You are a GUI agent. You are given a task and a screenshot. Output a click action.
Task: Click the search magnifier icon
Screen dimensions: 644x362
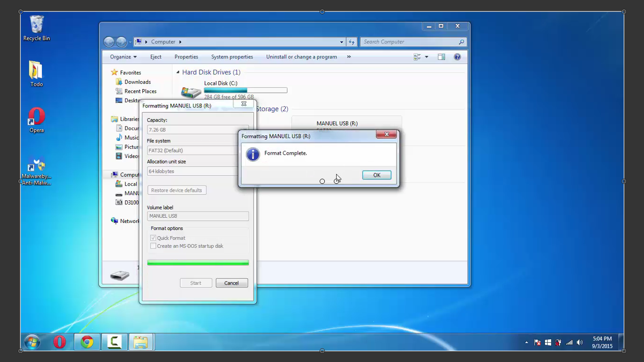point(462,42)
